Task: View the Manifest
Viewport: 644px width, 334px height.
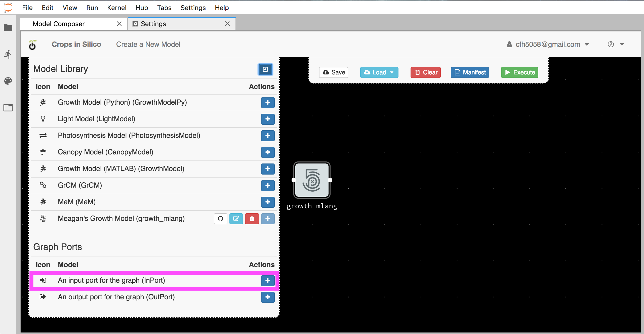Action: (x=470, y=72)
